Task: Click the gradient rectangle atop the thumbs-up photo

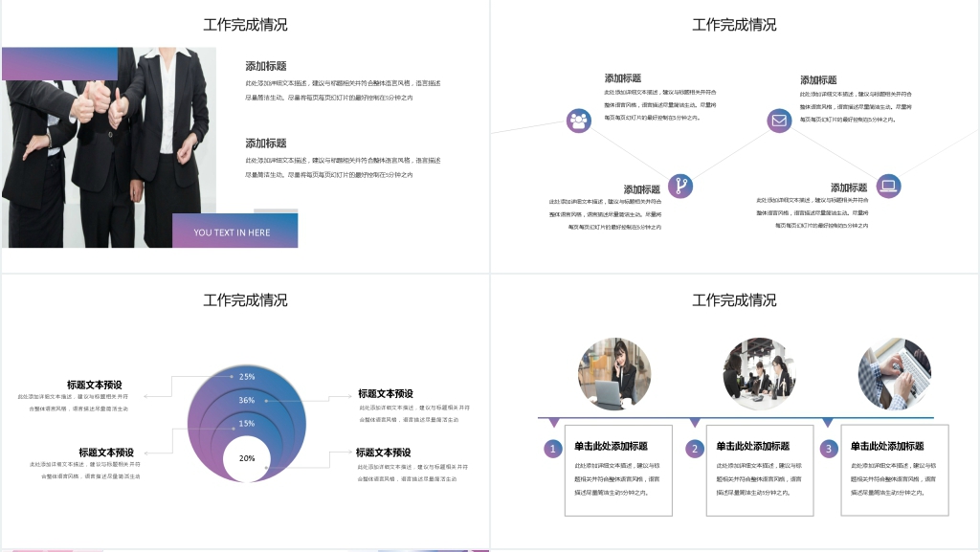Action: tap(59, 64)
